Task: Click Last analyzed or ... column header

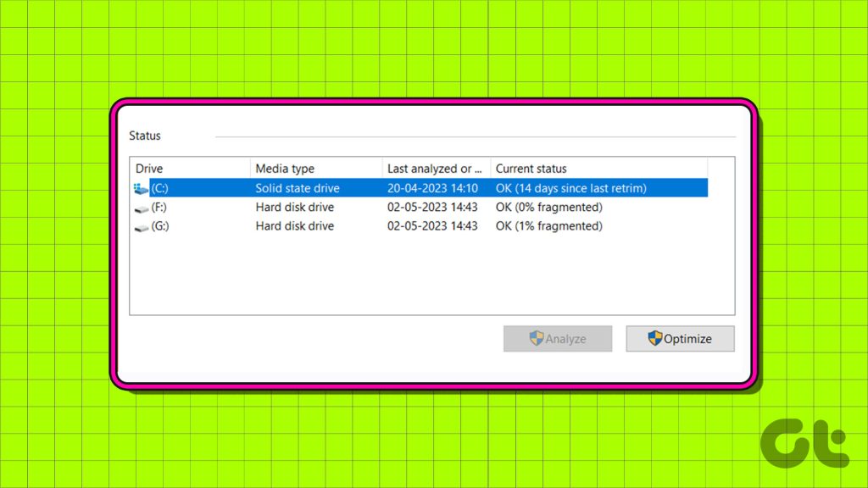Action: pyautogui.click(x=437, y=169)
